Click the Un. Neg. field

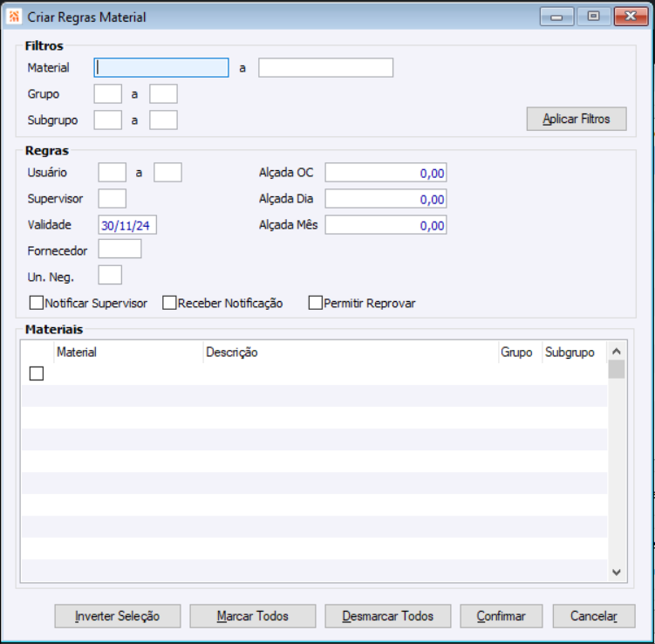(x=110, y=275)
